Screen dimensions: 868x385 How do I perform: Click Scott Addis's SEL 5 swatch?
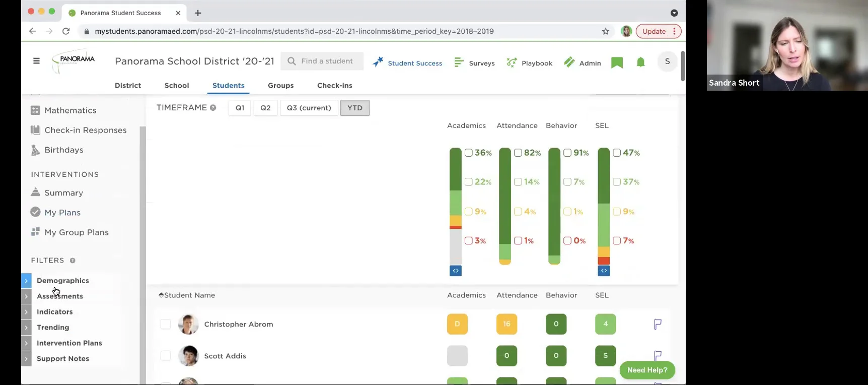click(605, 356)
